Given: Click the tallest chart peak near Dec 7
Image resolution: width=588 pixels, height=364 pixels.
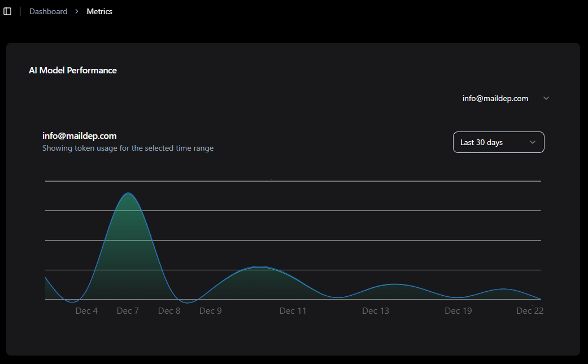Looking at the screenshot, I should tap(128, 194).
